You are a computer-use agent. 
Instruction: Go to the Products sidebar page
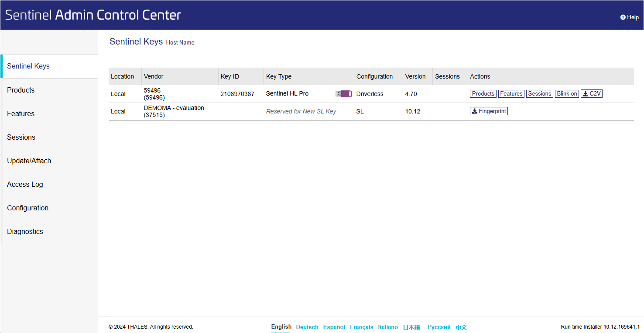(49, 90)
